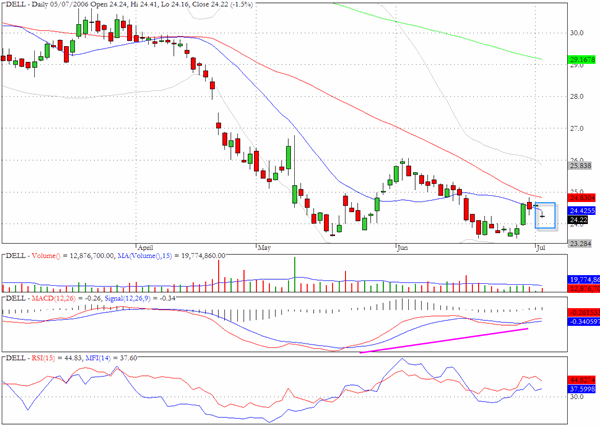
Task: Select the red 44.8274 RSI value tag
Action: [x=582, y=380]
